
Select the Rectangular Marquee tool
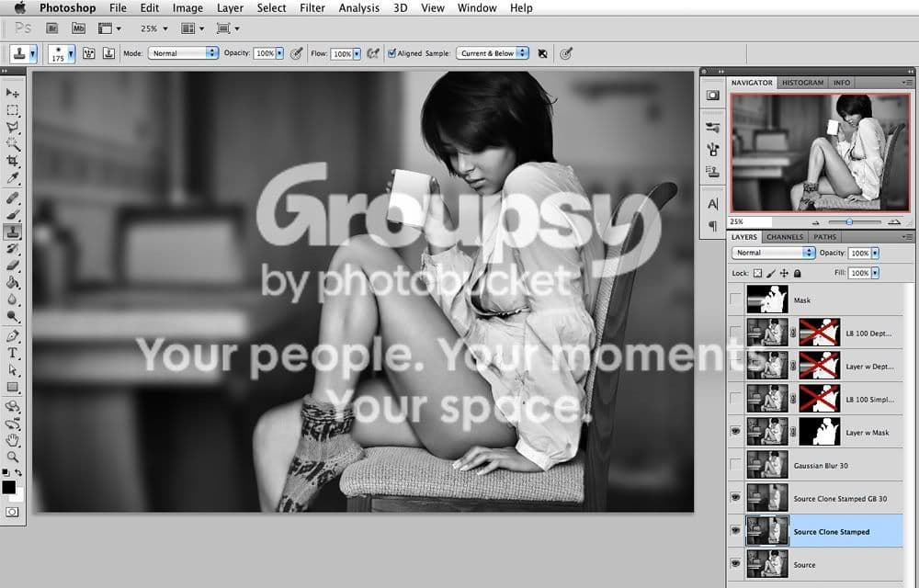(12, 110)
